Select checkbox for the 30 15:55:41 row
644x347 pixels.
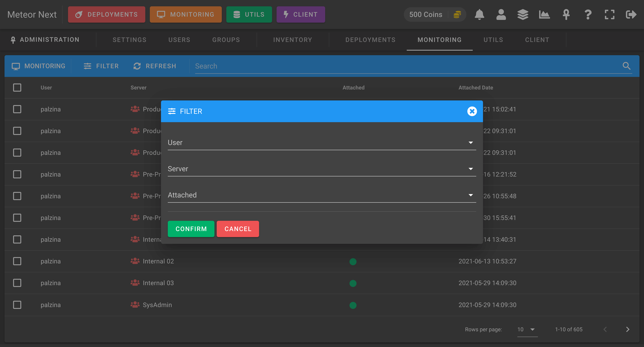[x=17, y=218]
